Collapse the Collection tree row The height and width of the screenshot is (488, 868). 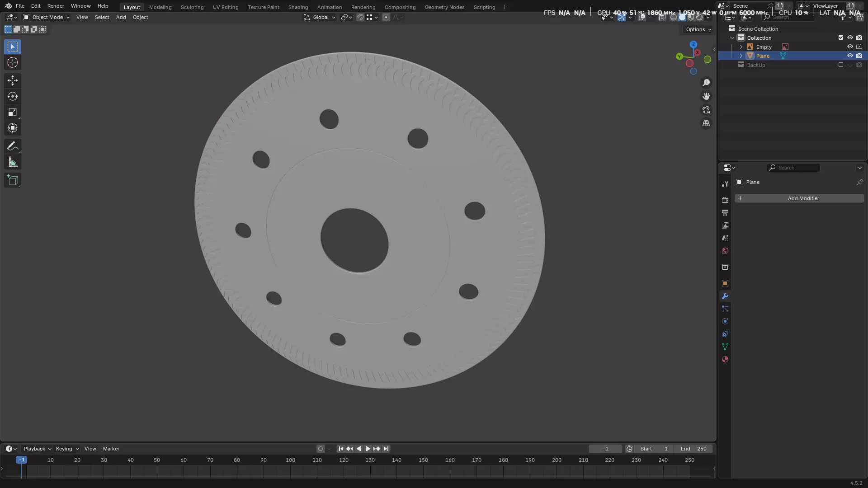coord(732,38)
